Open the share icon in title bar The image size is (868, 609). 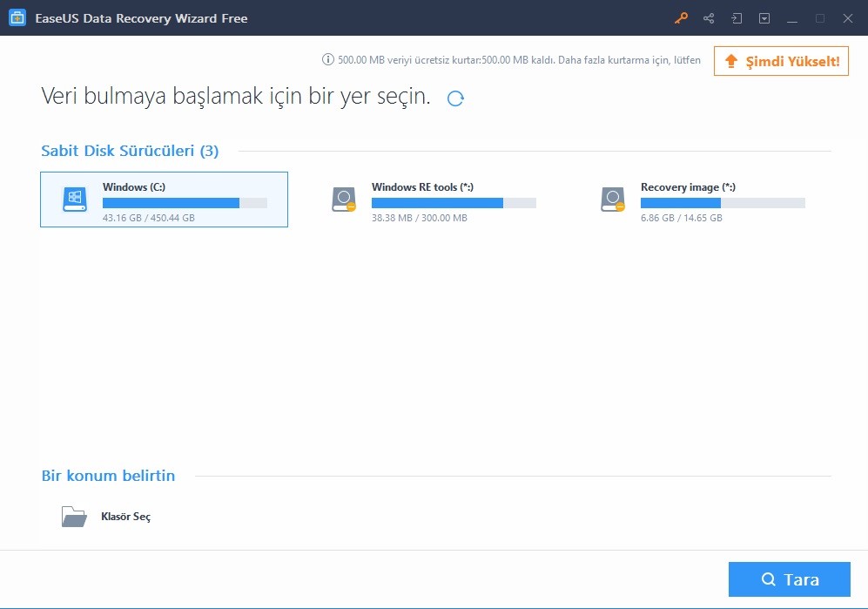[709, 18]
